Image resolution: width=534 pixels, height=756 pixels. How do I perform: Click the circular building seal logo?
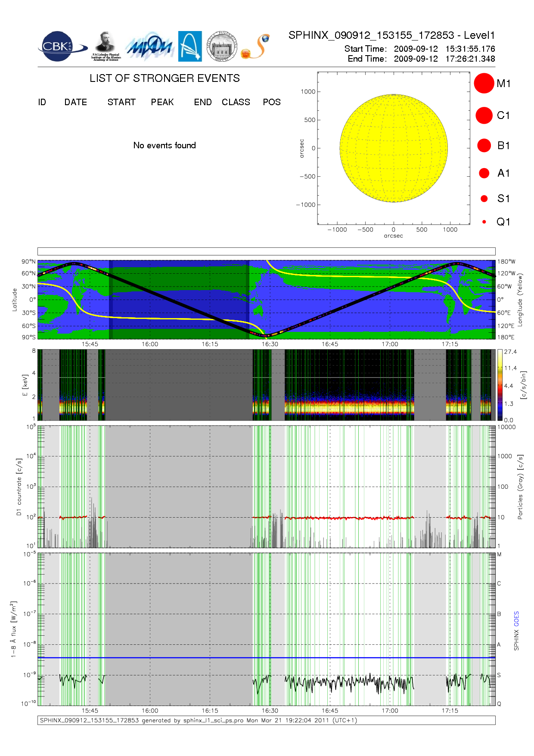coord(222,46)
